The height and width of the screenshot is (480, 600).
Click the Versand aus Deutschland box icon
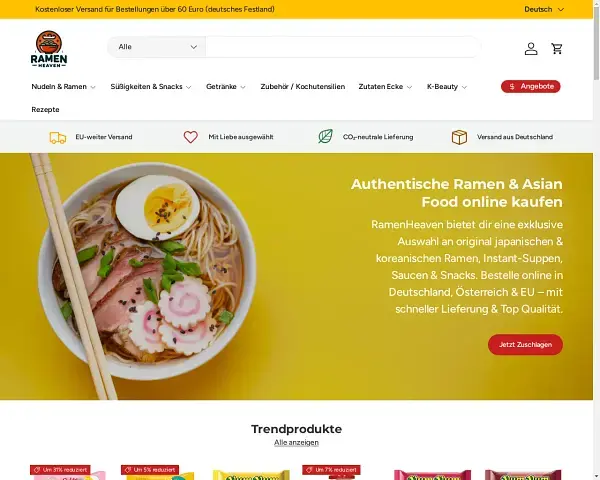pos(459,137)
